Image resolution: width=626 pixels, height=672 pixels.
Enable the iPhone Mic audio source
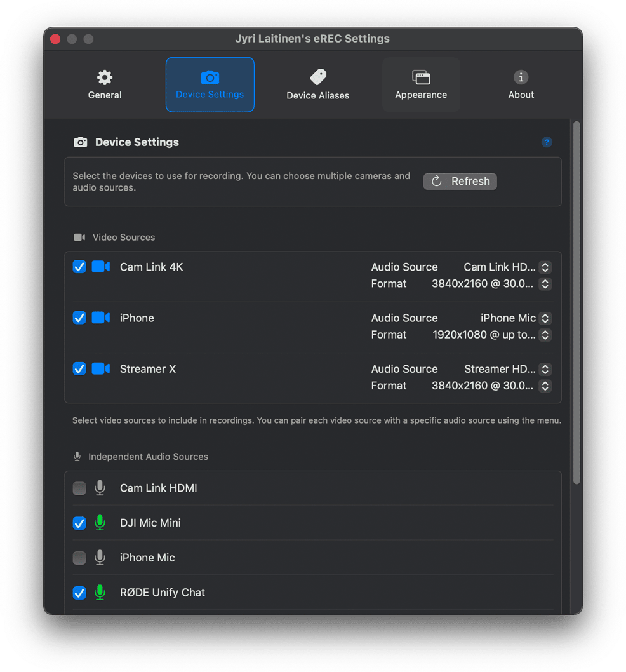pyautogui.click(x=79, y=558)
